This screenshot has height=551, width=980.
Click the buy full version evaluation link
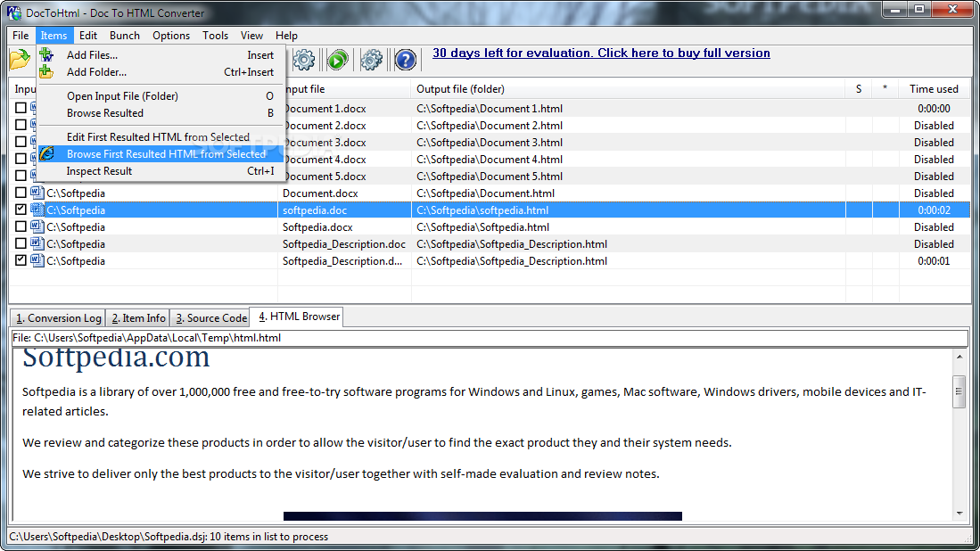[601, 53]
